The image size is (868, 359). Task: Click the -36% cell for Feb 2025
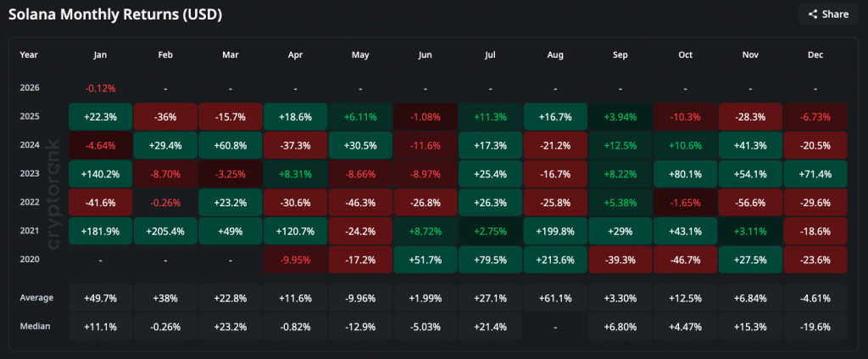point(166,115)
